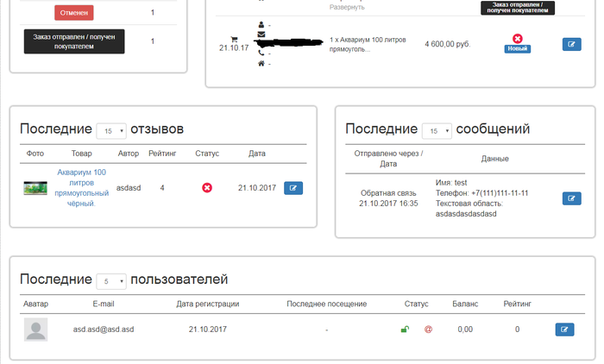Click the aquarium product thumbnail in reviews
Image resolution: width=604 pixels, height=364 pixels.
[35, 187]
